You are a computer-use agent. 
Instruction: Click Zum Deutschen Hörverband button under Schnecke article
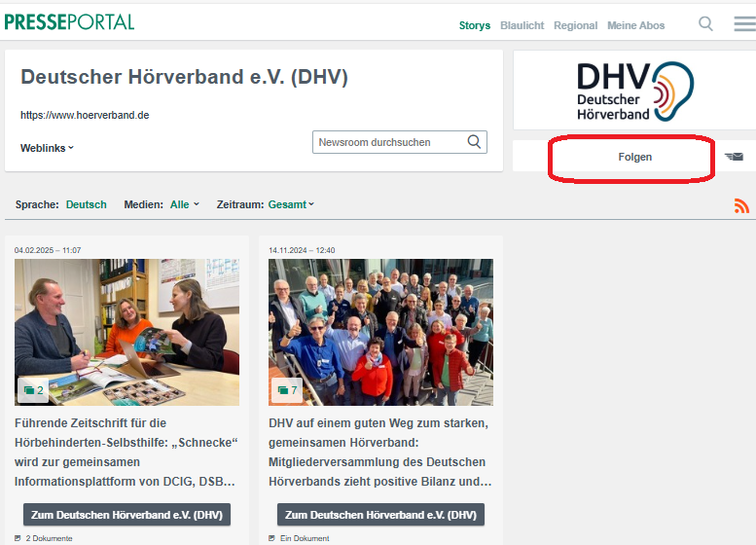pyautogui.click(x=126, y=515)
